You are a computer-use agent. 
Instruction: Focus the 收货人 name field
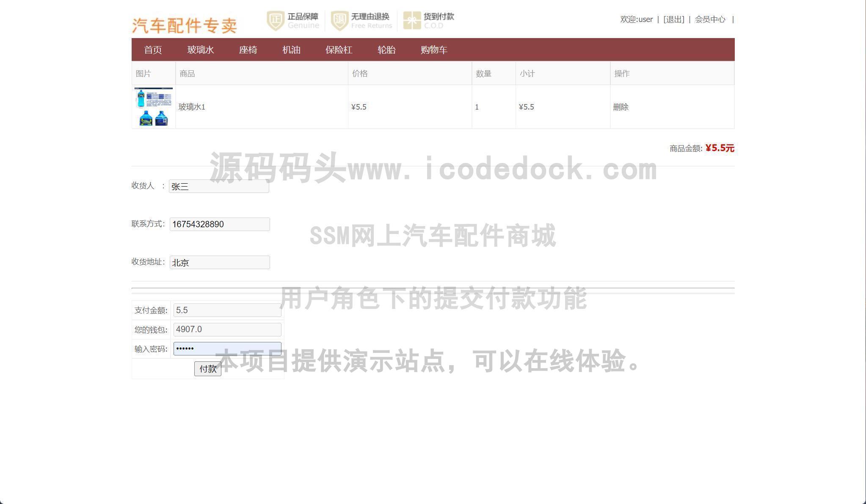[219, 186]
